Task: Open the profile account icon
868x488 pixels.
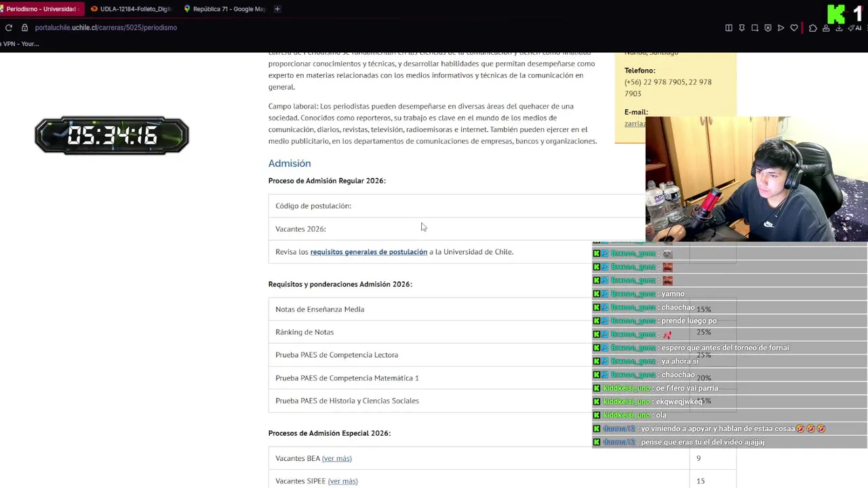Action: pos(826,28)
